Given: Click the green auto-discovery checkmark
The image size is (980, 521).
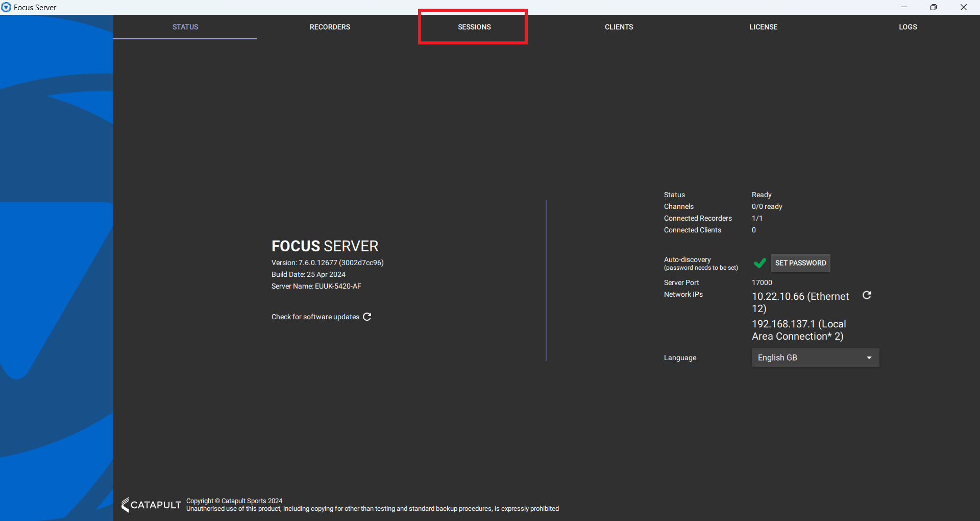Looking at the screenshot, I should coord(759,263).
